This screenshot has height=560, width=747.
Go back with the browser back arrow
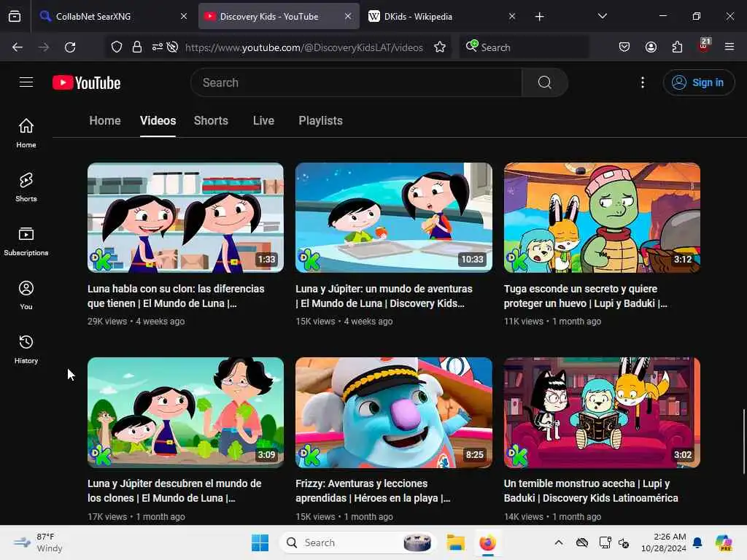[x=18, y=47]
